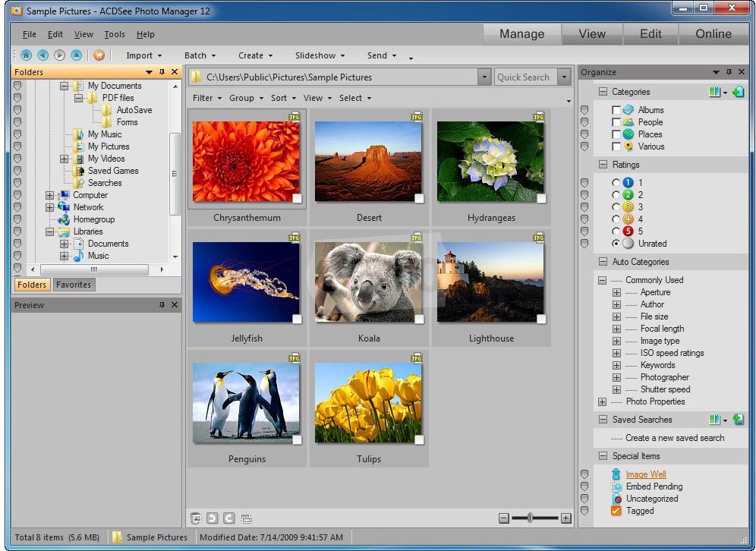Click the new category icon in Categories header

[738, 92]
